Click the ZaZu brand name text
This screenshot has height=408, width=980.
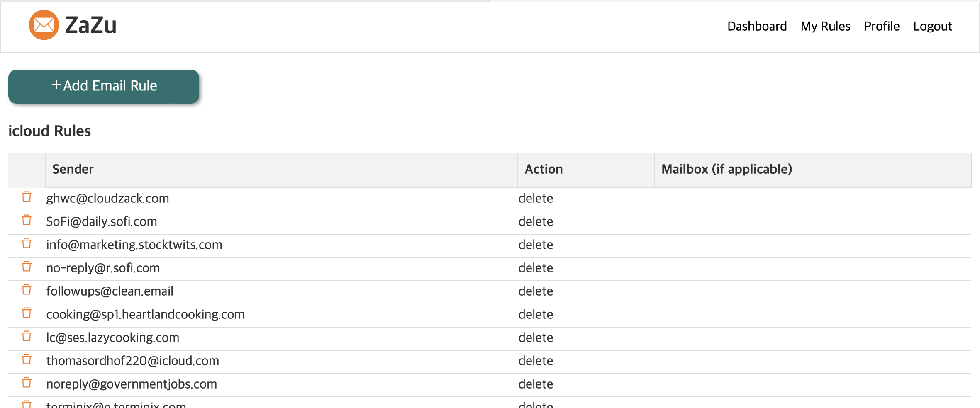tap(91, 25)
